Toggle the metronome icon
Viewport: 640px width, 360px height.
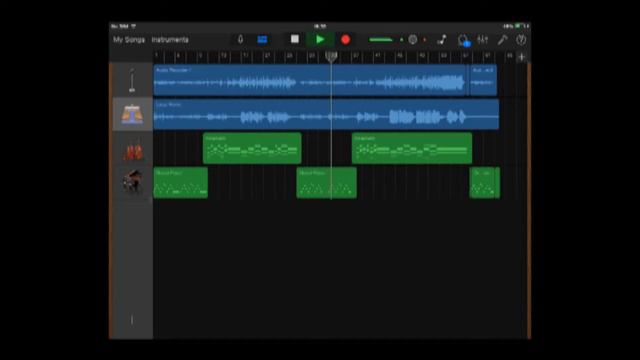pyautogui.click(x=413, y=40)
